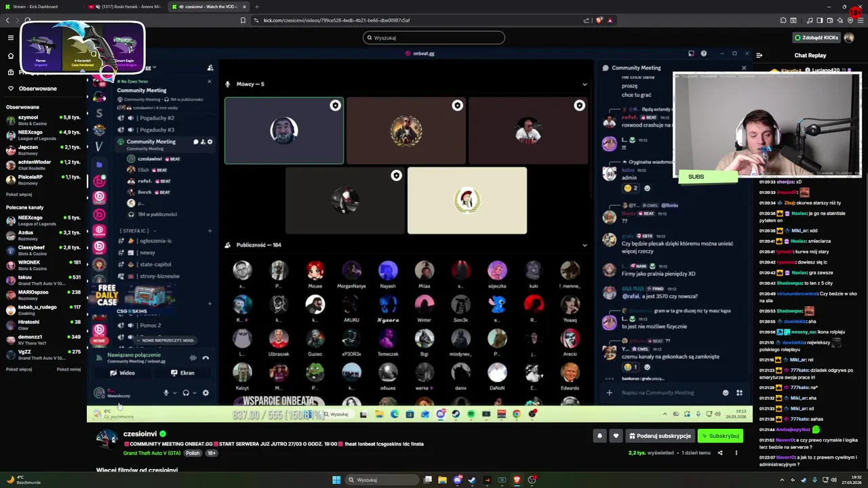Show fewer recommended channels with Pokaż mniej
The width and height of the screenshot is (868, 488).
click(68, 369)
